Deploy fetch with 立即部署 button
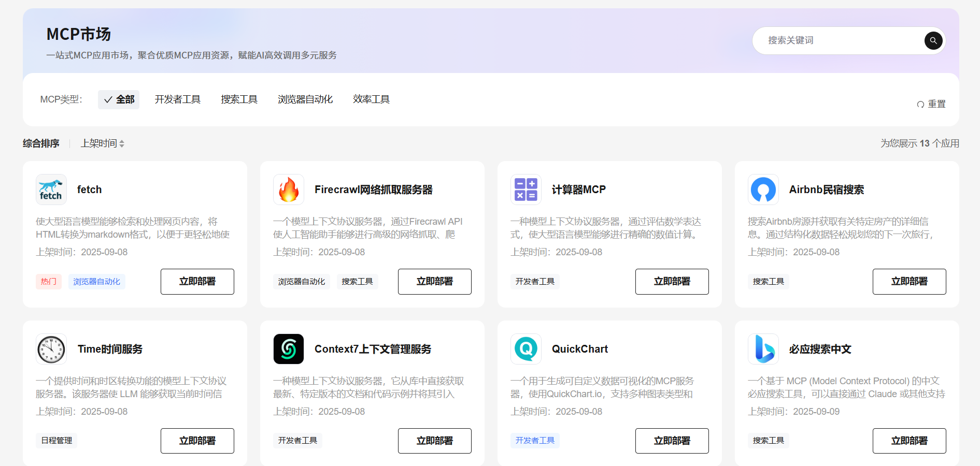 (197, 282)
